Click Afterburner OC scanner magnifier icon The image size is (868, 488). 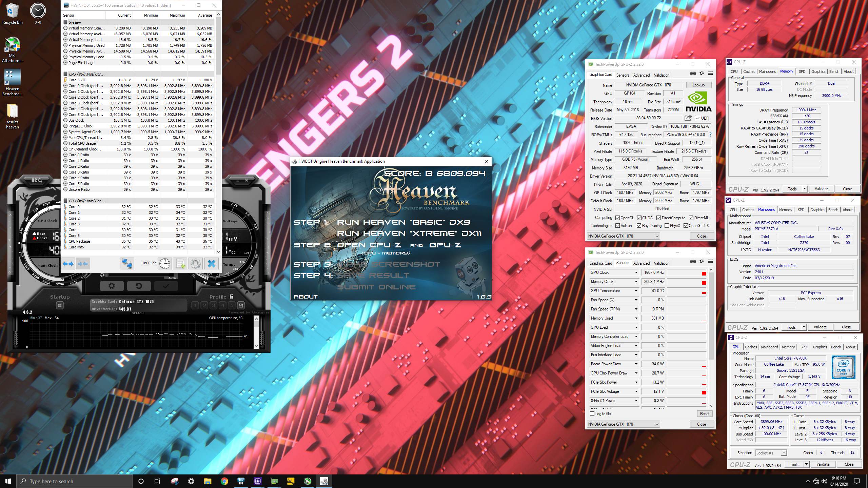click(37, 180)
